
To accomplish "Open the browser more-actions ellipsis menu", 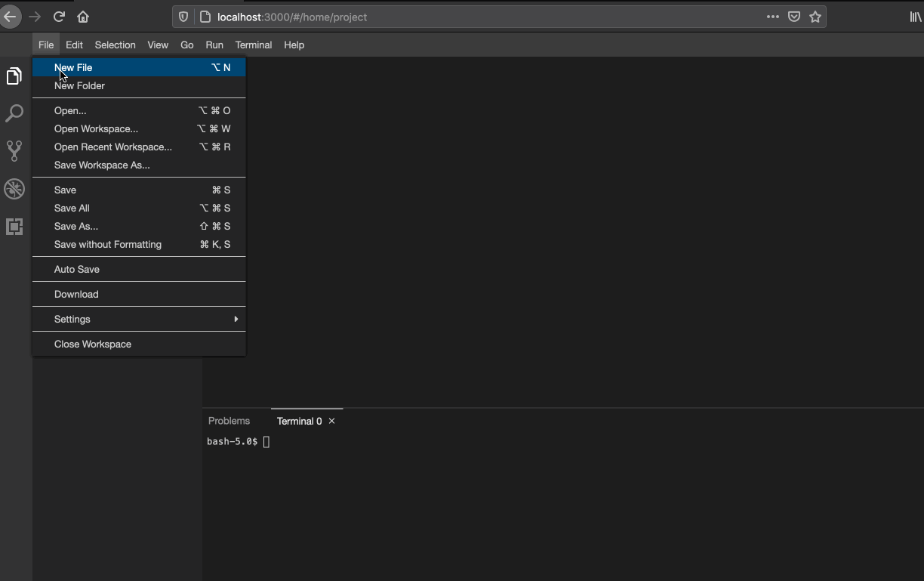I will (772, 16).
